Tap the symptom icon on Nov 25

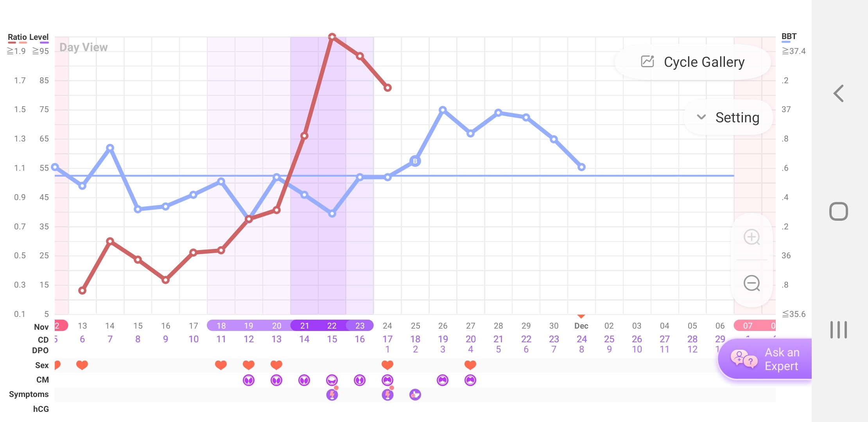point(415,395)
